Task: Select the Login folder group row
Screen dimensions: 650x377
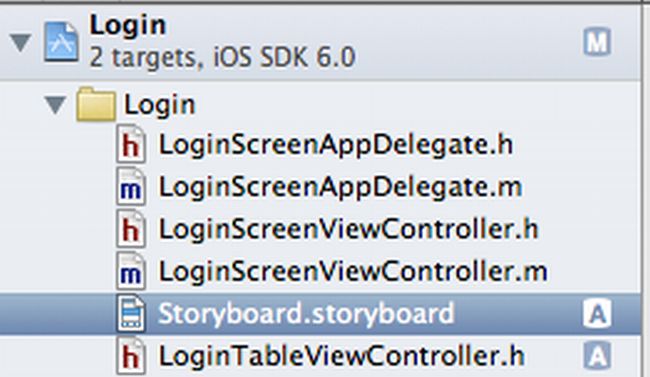Action: [320, 104]
